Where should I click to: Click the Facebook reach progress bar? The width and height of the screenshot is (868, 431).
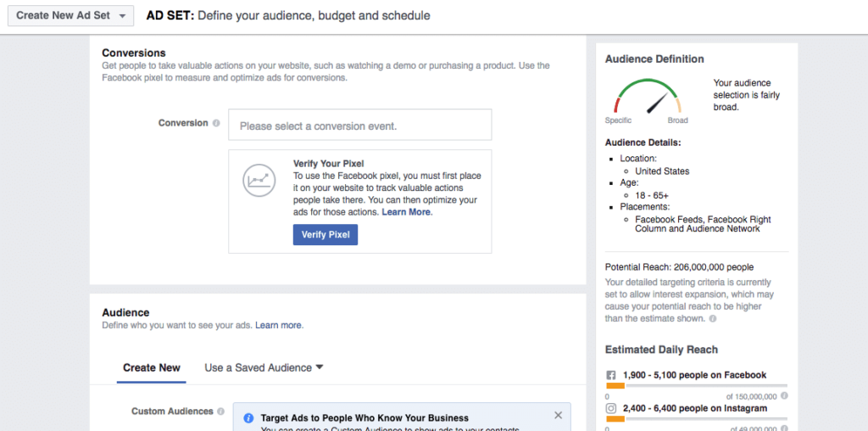pos(697,385)
